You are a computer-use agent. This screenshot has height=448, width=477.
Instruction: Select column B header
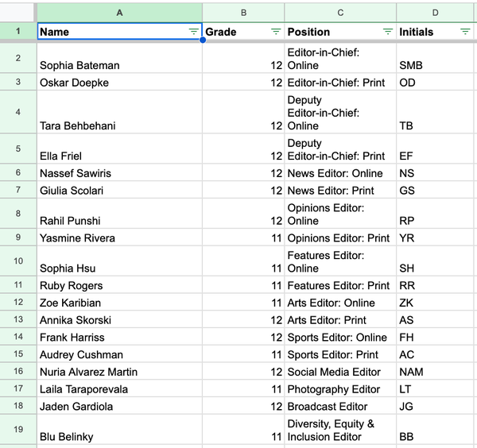click(x=243, y=12)
